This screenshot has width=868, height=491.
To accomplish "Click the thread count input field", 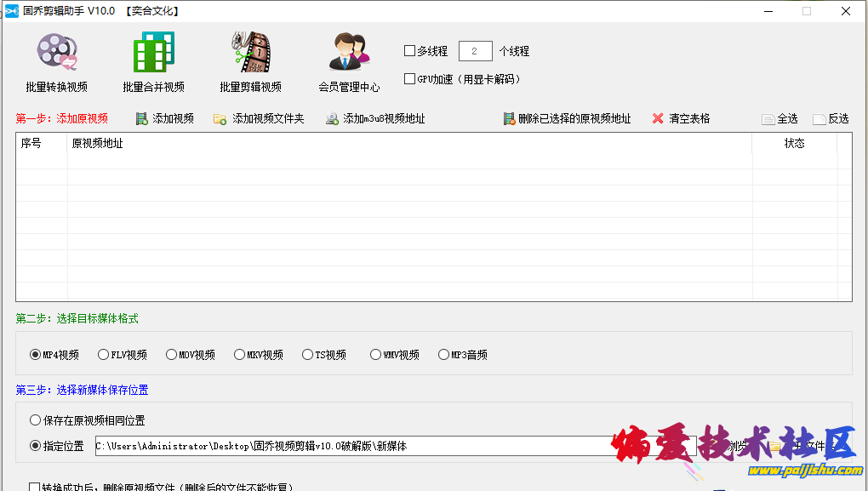I will 474,50.
